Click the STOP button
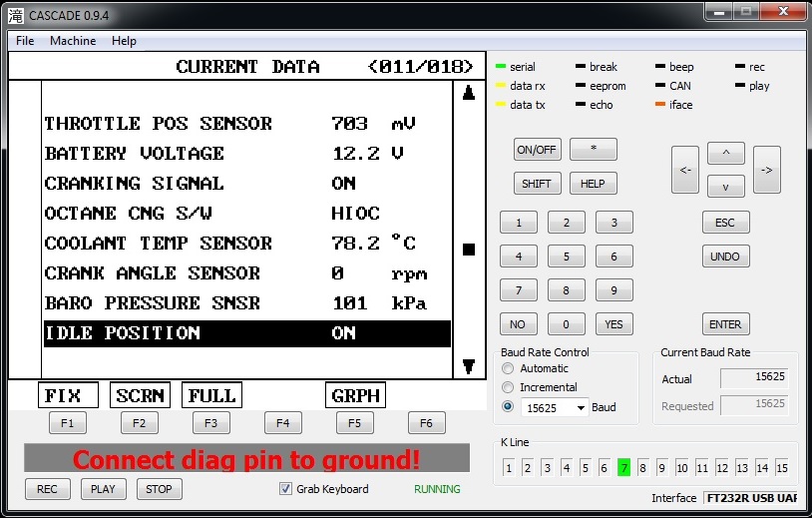812x519 pixels. 159,489
